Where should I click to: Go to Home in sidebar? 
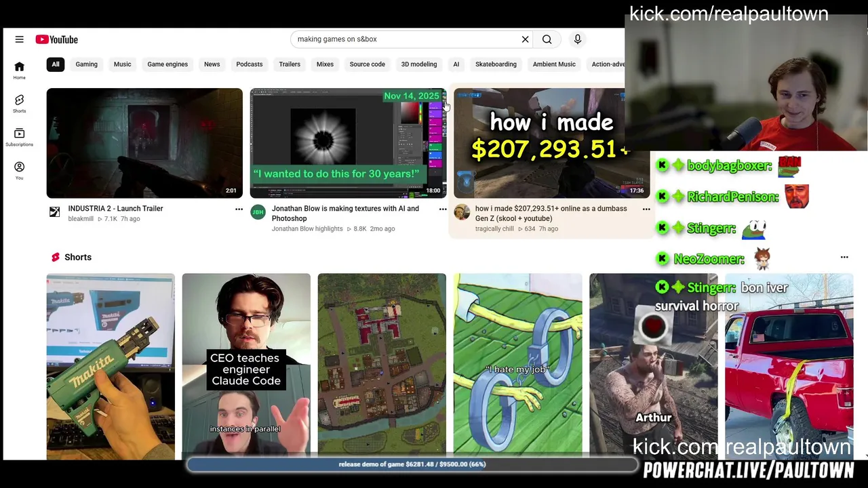[19, 70]
